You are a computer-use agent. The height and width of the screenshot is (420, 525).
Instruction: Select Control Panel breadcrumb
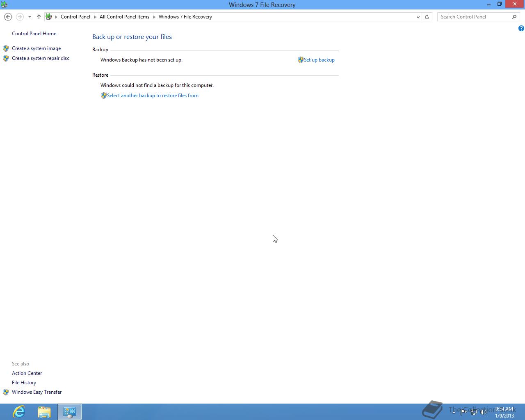[75, 17]
